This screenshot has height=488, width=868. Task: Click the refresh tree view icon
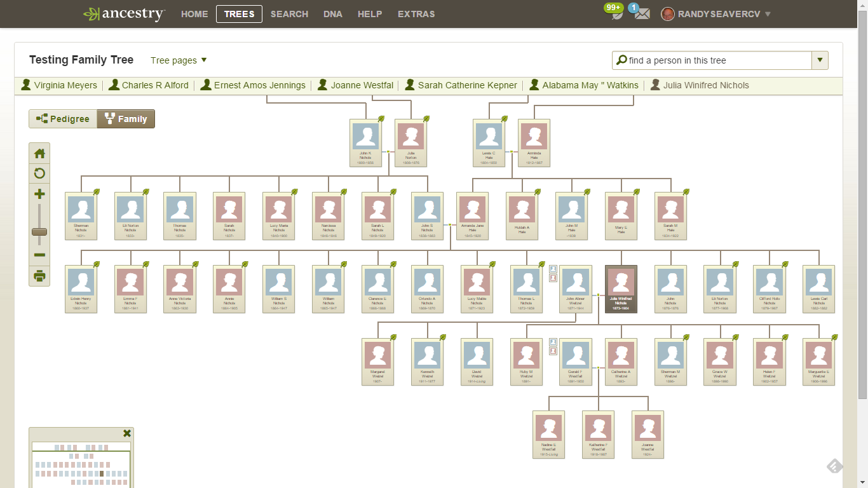pyautogui.click(x=39, y=173)
